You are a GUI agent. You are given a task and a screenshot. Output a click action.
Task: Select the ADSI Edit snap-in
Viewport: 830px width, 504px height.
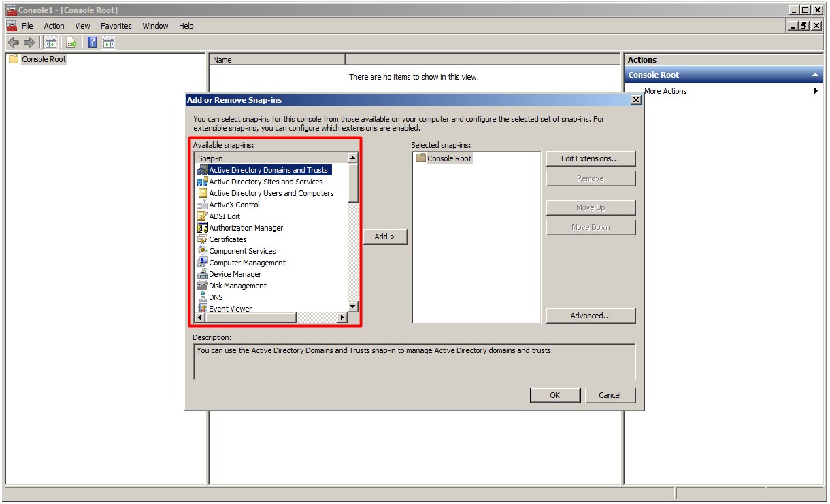point(224,216)
